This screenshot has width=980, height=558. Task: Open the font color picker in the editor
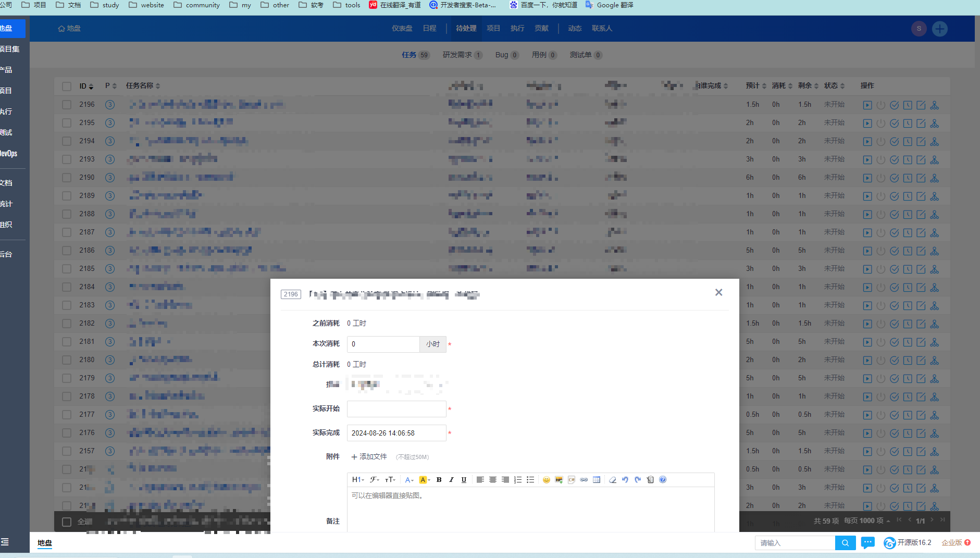click(409, 480)
